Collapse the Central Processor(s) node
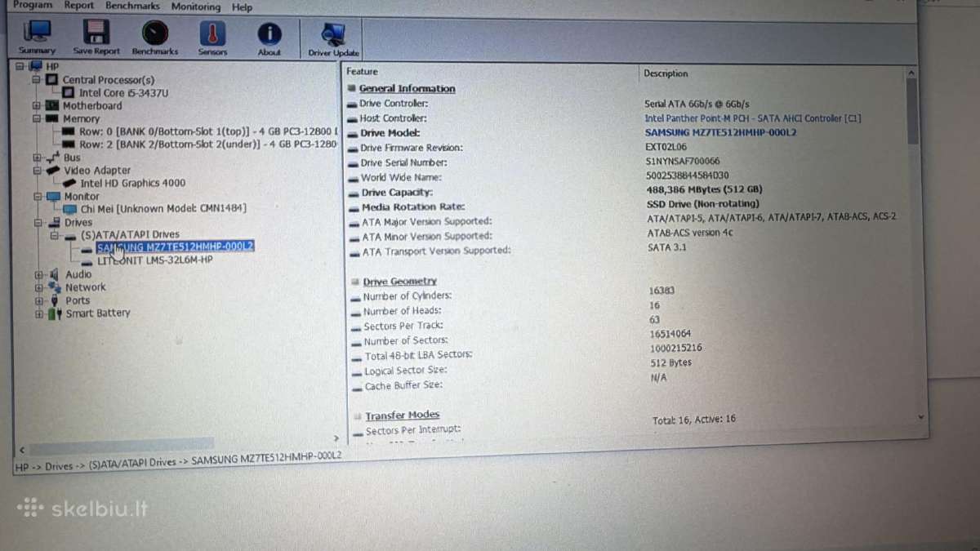This screenshot has width=980, height=551. [37, 79]
